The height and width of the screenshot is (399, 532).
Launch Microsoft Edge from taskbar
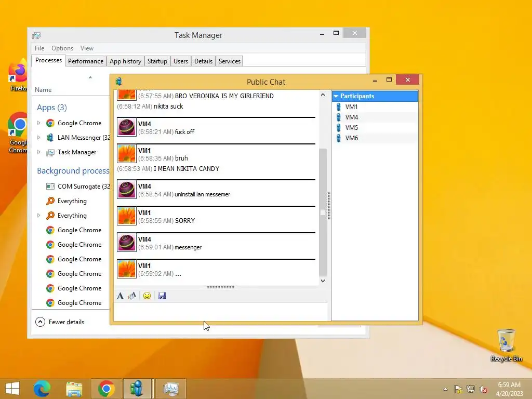pyautogui.click(x=42, y=389)
